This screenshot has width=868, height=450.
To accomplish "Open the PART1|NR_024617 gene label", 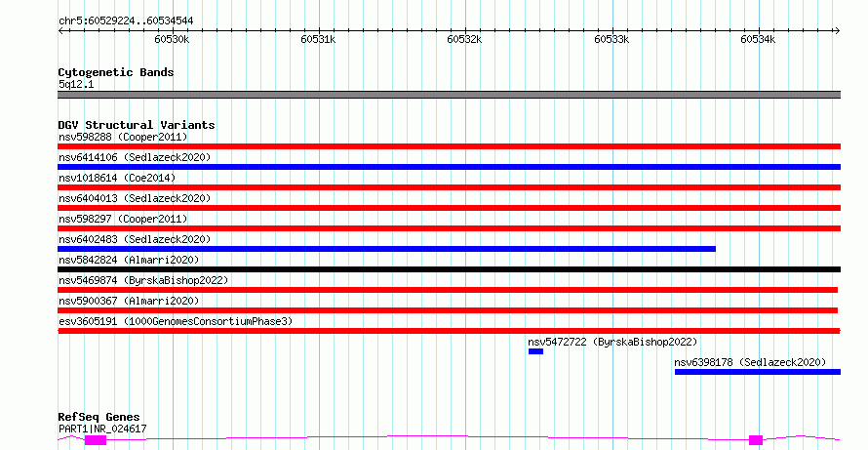I will (x=102, y=429).
